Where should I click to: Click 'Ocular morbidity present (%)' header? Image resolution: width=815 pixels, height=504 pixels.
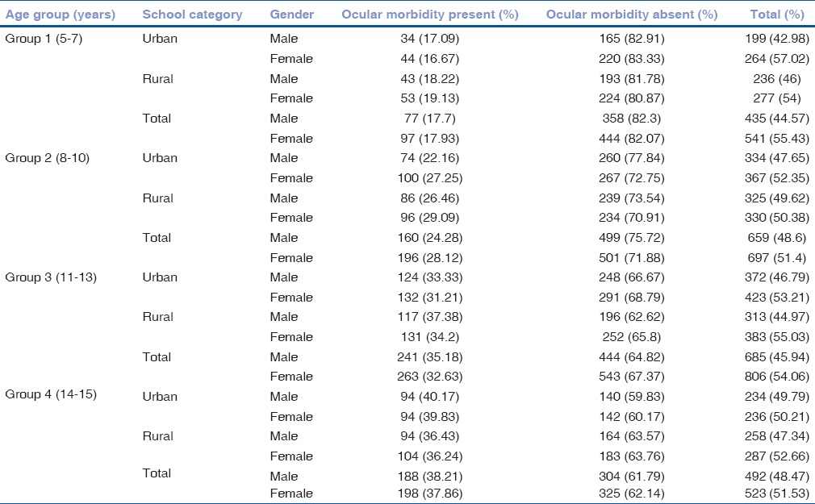point(430,15)
